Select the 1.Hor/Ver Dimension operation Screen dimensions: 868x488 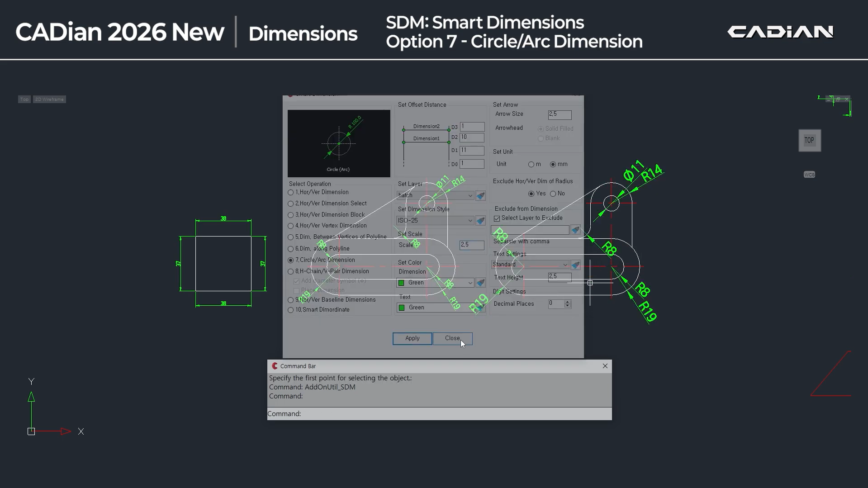pos(291,193)
